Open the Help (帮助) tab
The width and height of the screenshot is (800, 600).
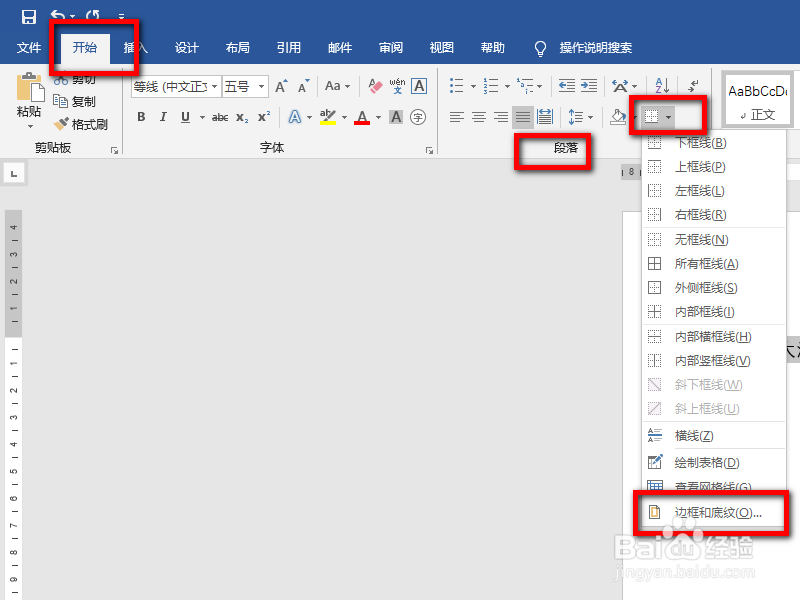point(493,48)
